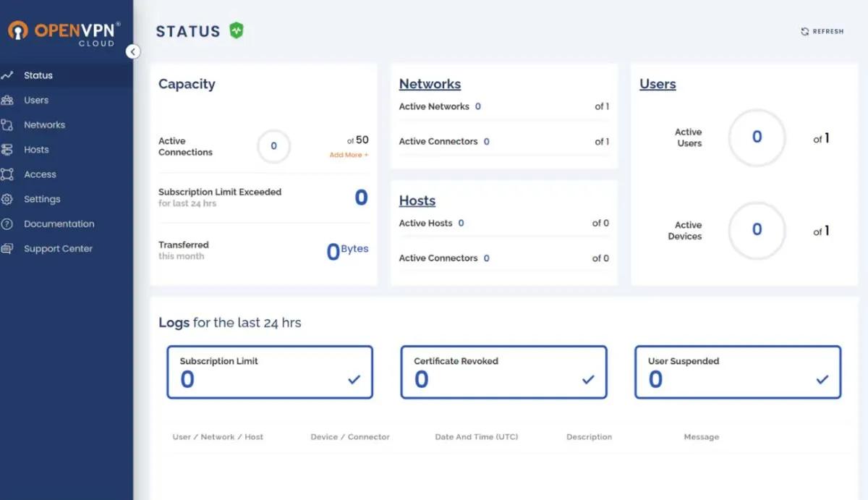
Task: Click the Support Center chat icon
Action: (x=7, y=248)
